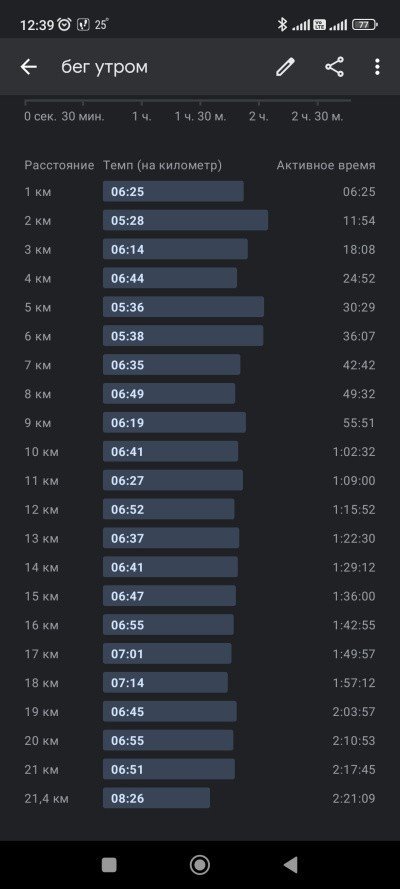Screen dimensions: 400x889
Task: Tap the 08:26 pace bar for 21,4 км
Action: point(156,798)
